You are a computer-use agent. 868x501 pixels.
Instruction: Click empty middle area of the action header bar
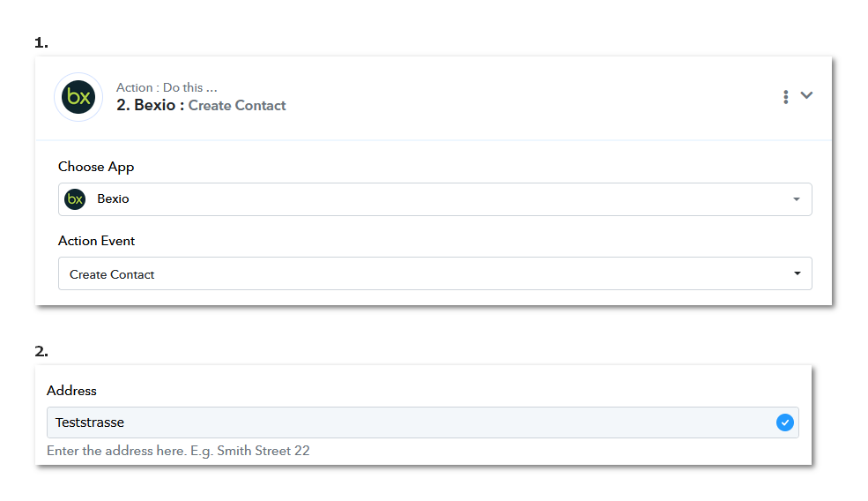click(526, 98)
